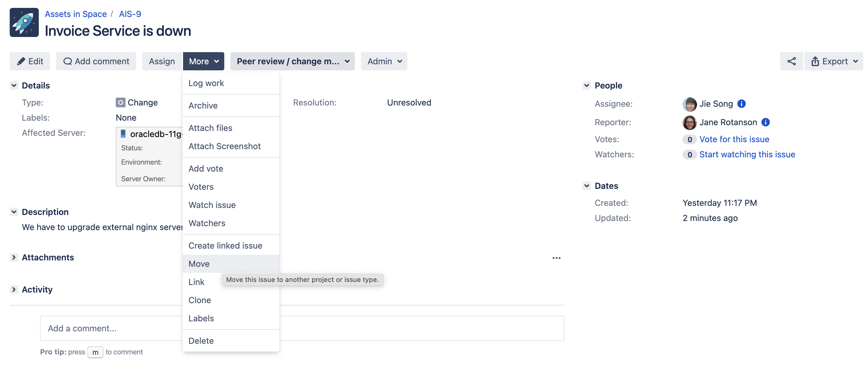
Task: Choose Clone in the More menu
Action: point(199,300)
